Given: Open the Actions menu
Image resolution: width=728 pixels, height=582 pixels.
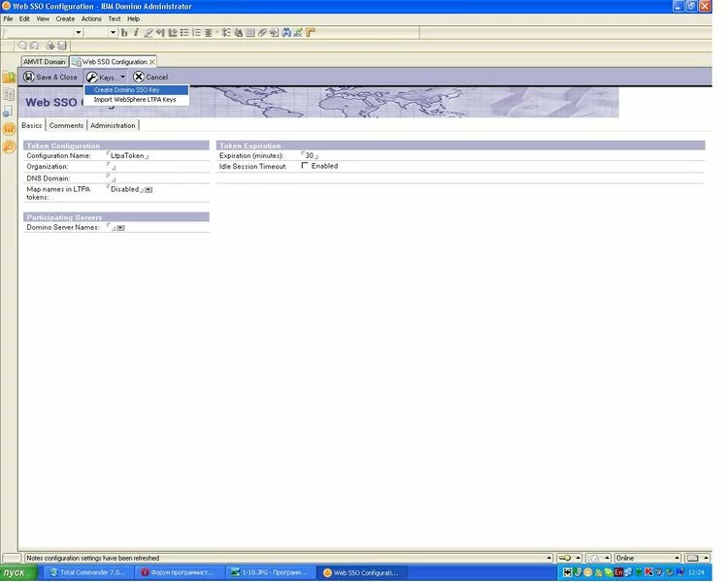Looking at the screenshot, I should [x=91, y=18].
